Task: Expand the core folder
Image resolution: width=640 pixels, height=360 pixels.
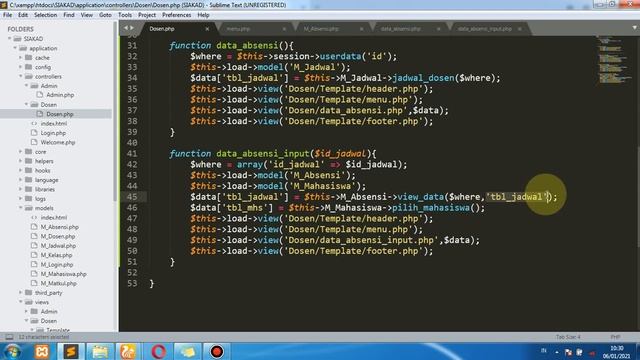Action: pyautogui.click(x=21, y=151)
